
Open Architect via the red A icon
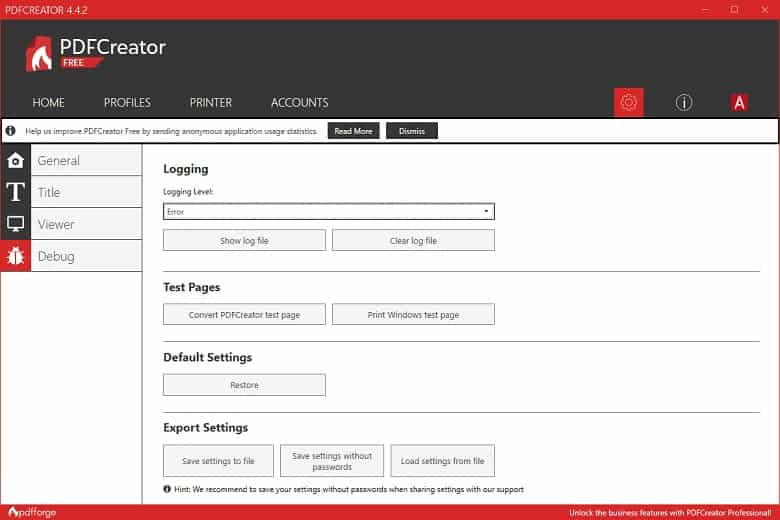739,103
